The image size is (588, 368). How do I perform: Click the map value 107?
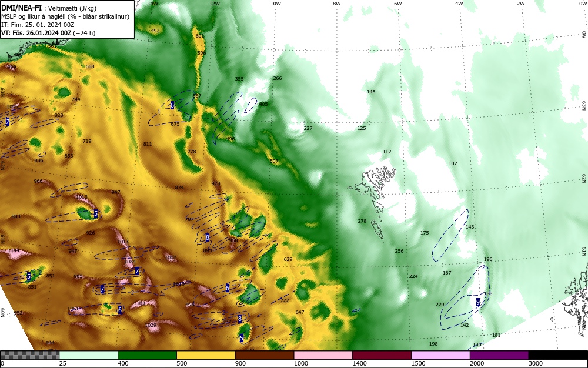pos(453,163)
